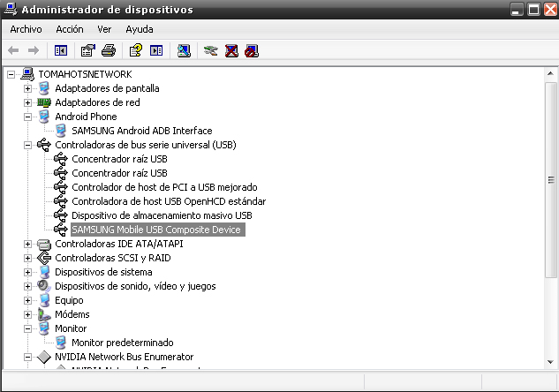Image resolution: width=559 pixels, height=392 pixels.
Task: Click the USB controllers category icon
Action: tap(44, 145)
